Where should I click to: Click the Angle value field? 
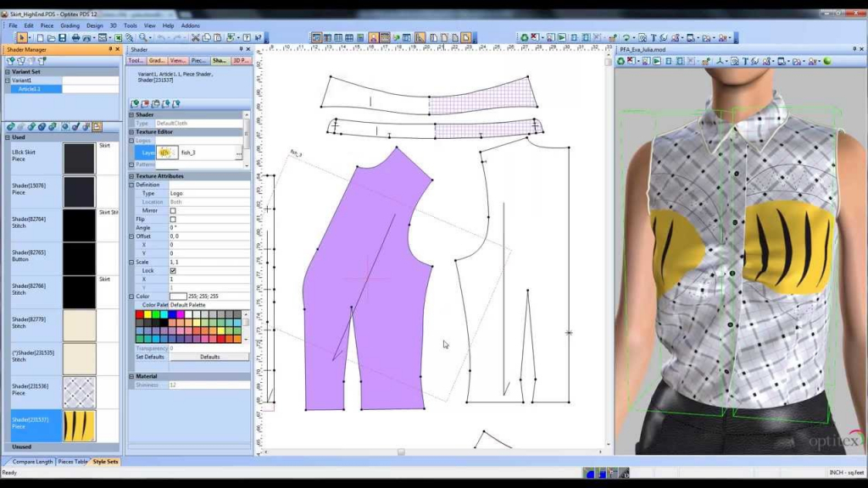tap(209, 228)
